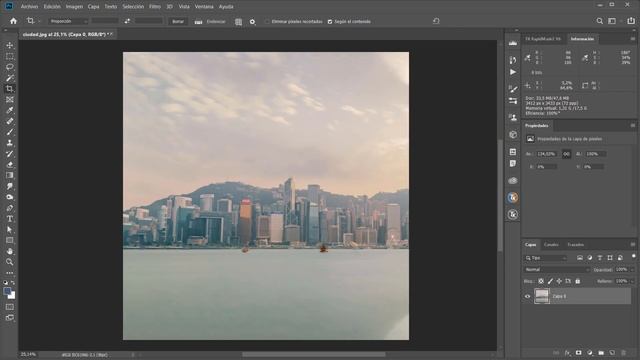This screenshot has height=360, width=640.
Task: Select the Eyedropper tool
Action: tap(10, 110)
